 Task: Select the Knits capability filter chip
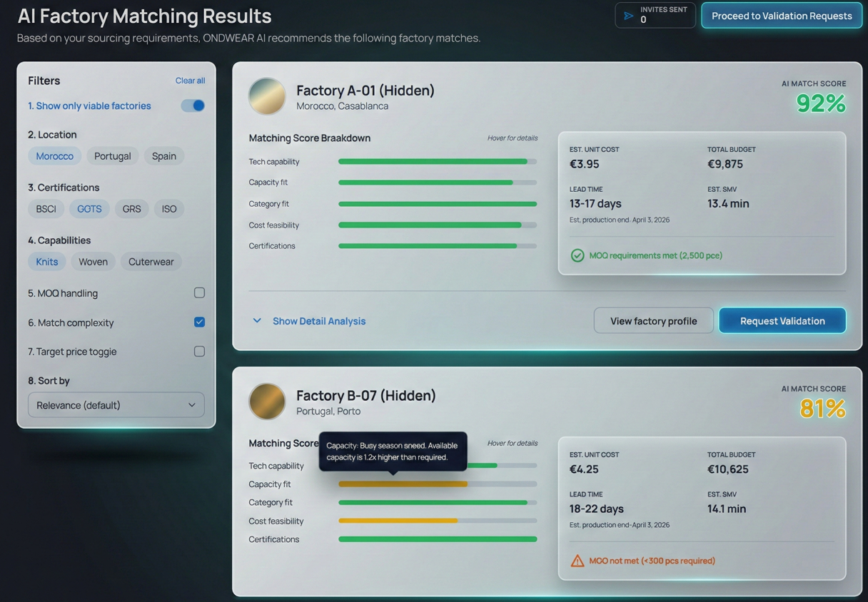(47, 262)
